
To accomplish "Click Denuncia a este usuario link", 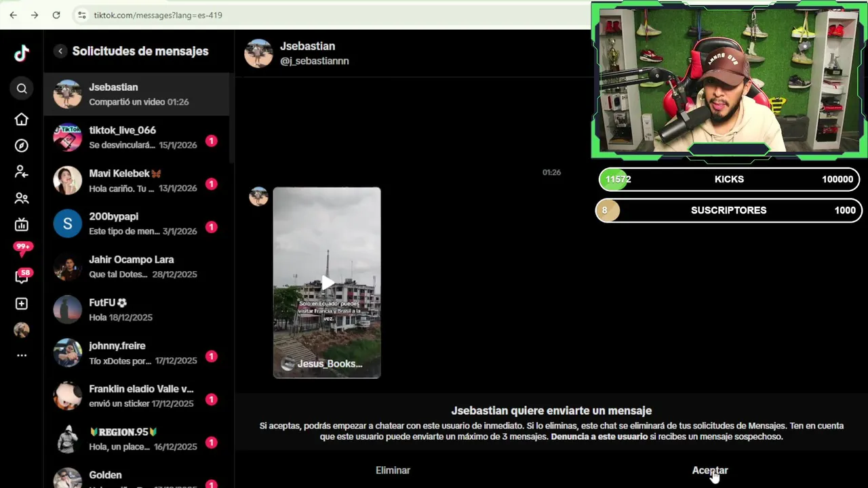I will pyautogui.click(x=599, y=436).
